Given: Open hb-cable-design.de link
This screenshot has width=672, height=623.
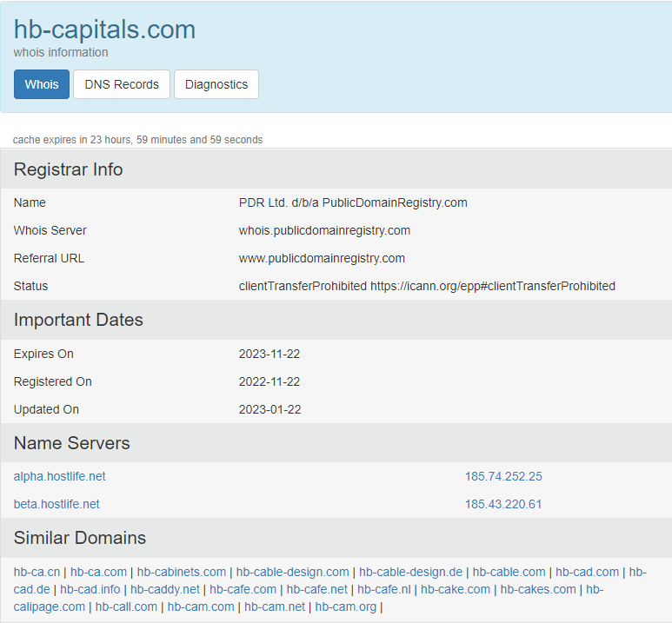Looking at the screenshot, I should pos(411,572).
